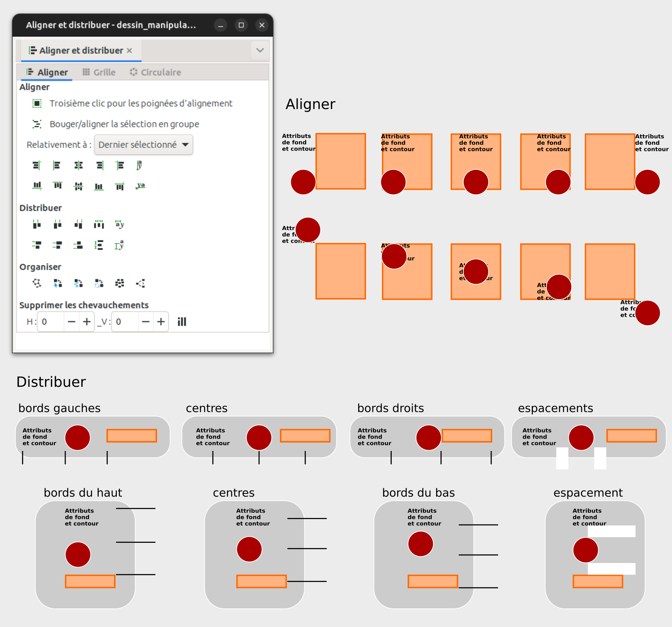Align bottom edges to anchor's top edge

[37, 186]
